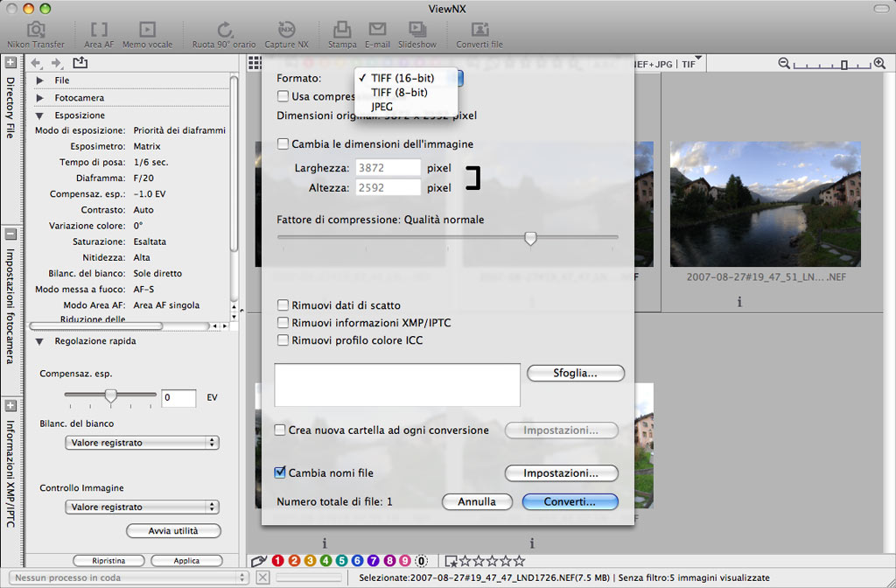Viewport: 896px width, 588px height.
Task: Enable Rimuovi profilo colore ICC
Action: pyautogui.click(x=283, y=340)
